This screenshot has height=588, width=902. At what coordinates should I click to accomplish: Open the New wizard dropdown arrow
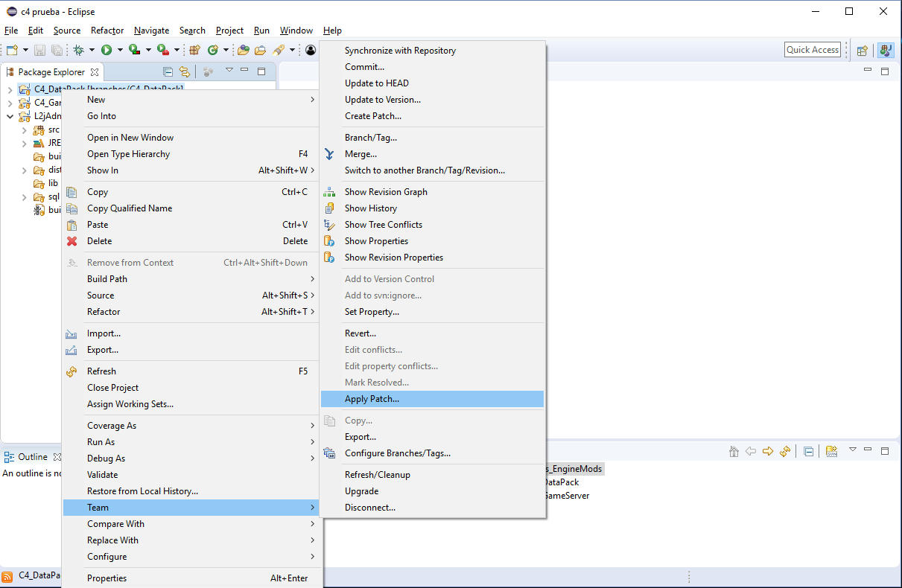coord(25,50)
